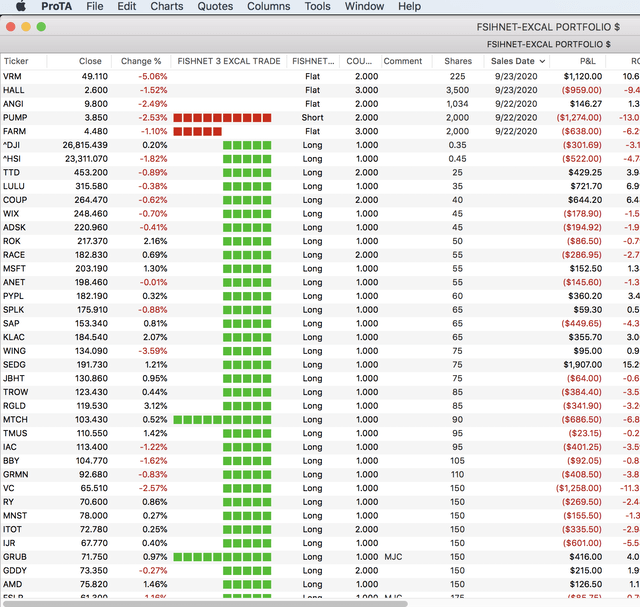Click the PYPL P&L value $360.20

pos(585,296)
